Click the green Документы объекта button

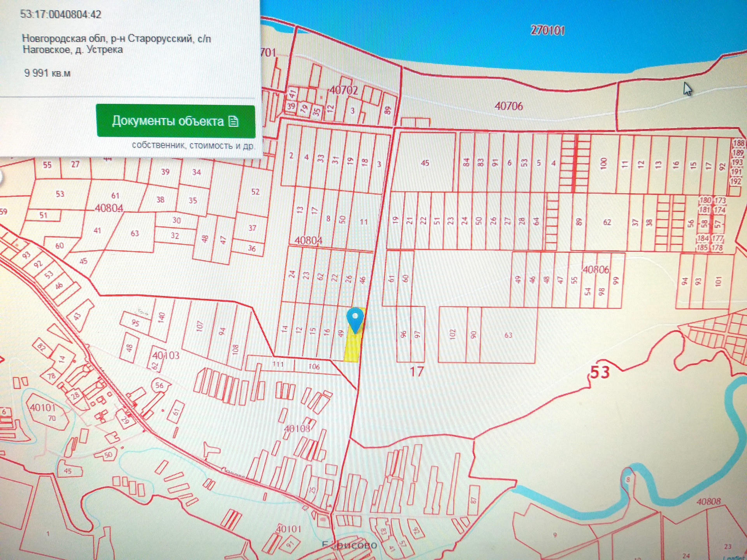[175, 121]
